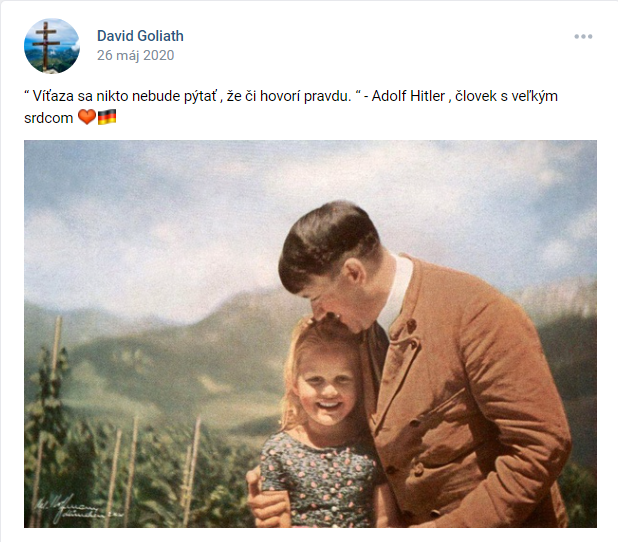Click the handwritten signature in the photo corner

(x=77, y=508)
